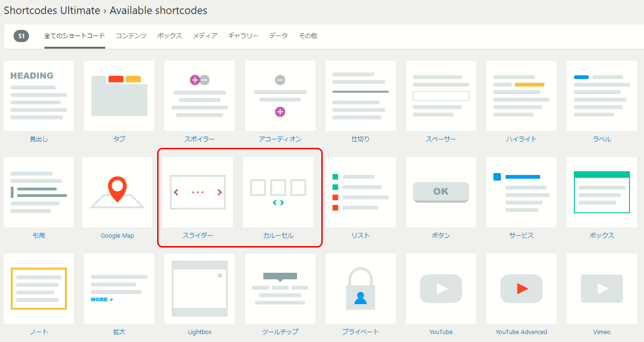Click the ツールチップ text link

280,332
